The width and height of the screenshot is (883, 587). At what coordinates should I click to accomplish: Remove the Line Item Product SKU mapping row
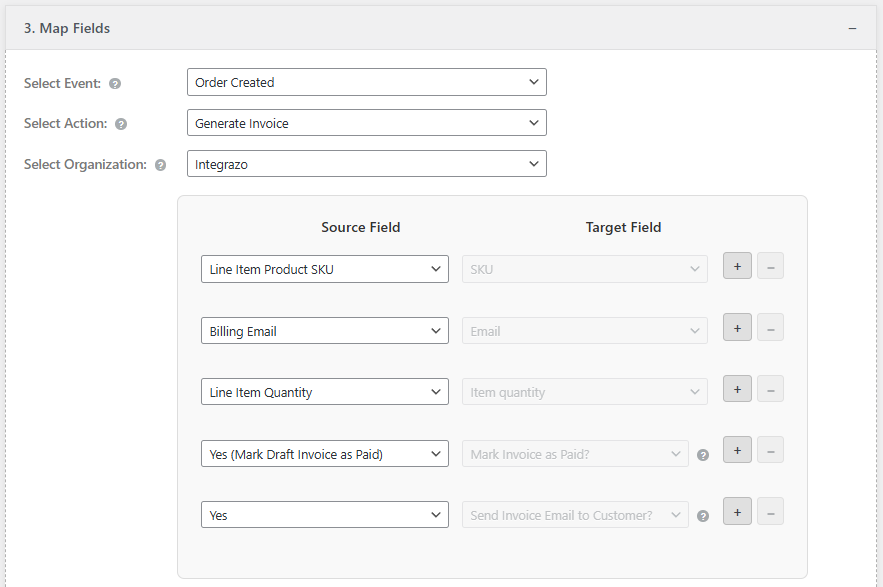coord(770,266)
